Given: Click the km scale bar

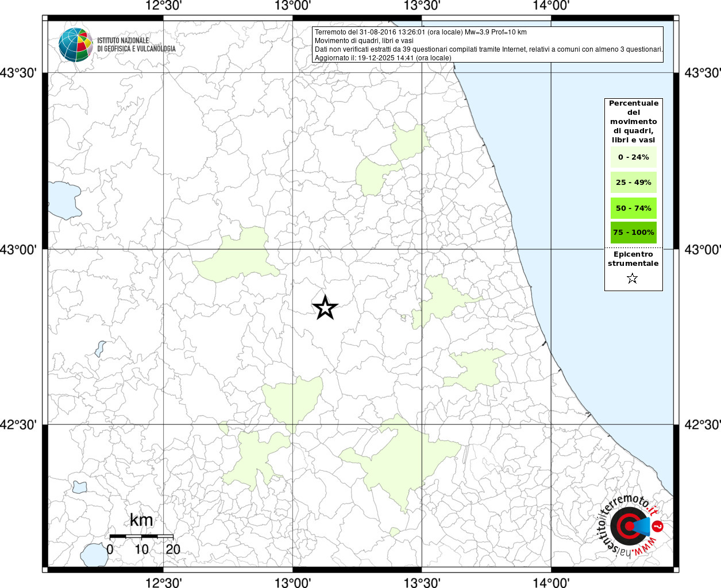Looking at the screenshot, I should (141, 536).
